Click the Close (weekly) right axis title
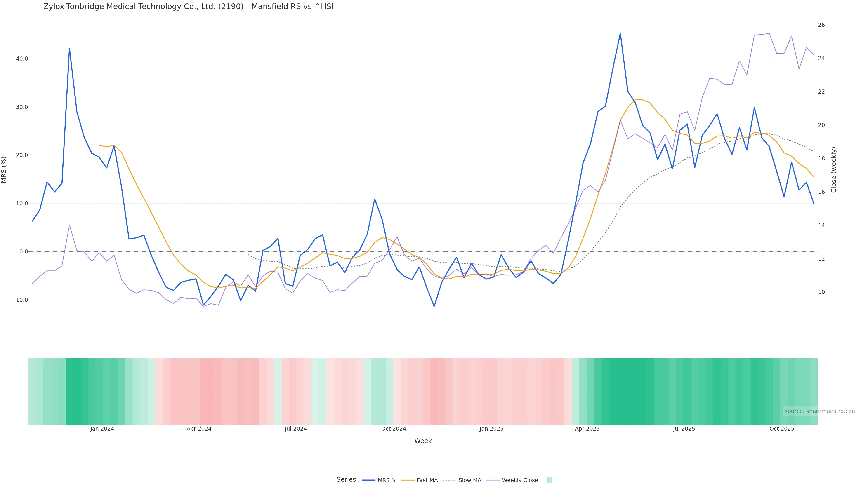868x488 pixels. point(834,170)
